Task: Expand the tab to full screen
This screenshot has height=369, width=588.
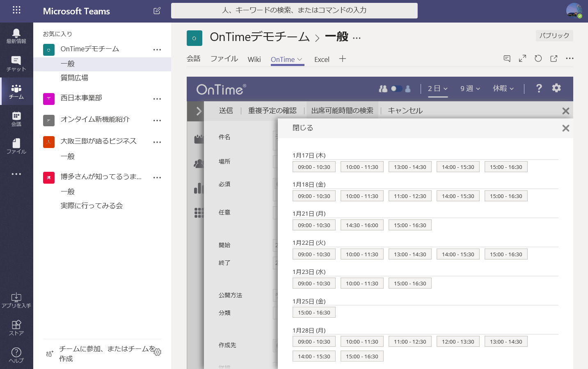Action: coord(522,59)
